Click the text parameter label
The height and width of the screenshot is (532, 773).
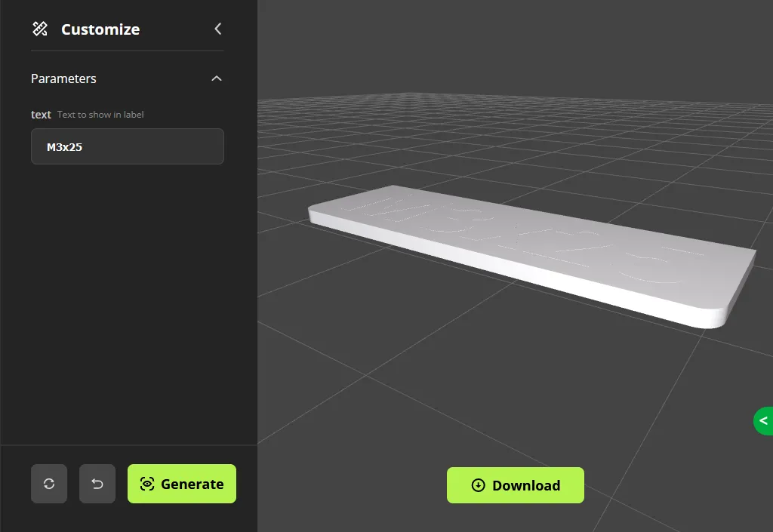(x=41, y=114)
